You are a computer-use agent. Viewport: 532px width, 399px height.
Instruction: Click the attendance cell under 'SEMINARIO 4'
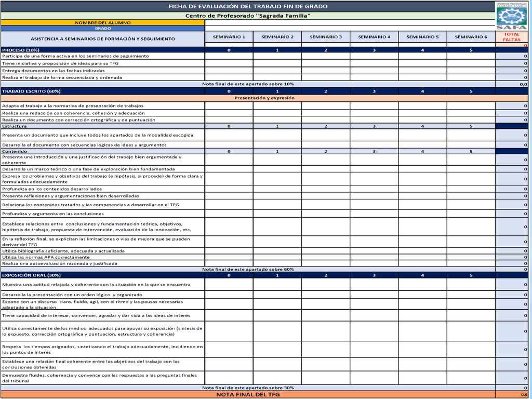click(374, 45)
